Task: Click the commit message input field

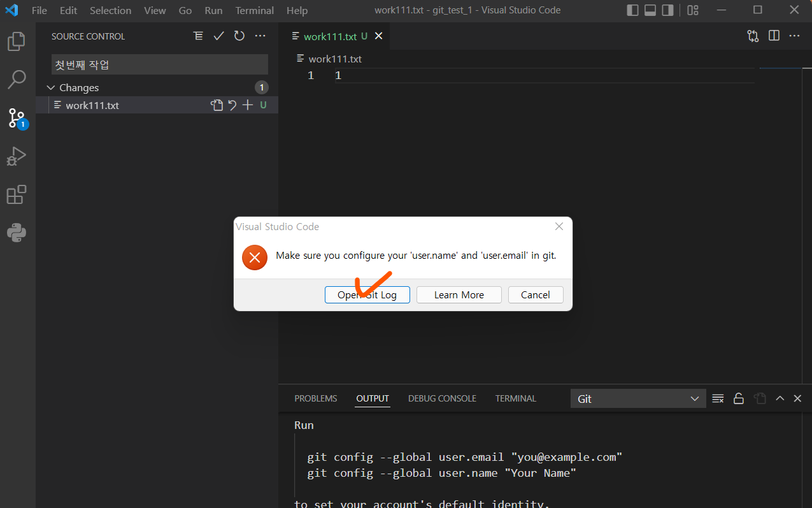Action: pos(160,64)
